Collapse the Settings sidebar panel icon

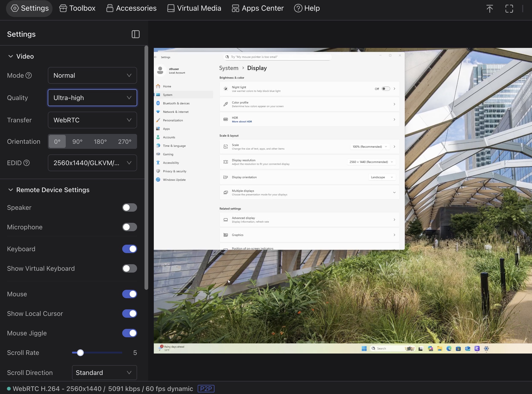click(x=136, y=34)
